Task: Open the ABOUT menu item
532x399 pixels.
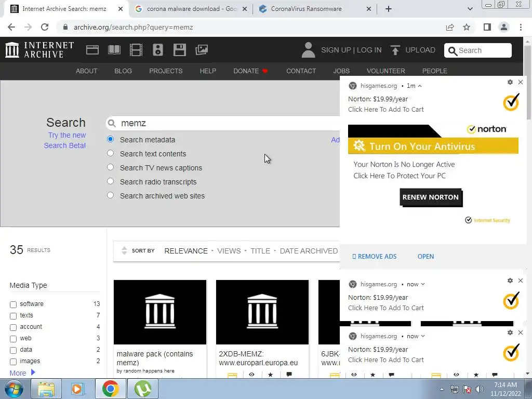Action: 87,71
